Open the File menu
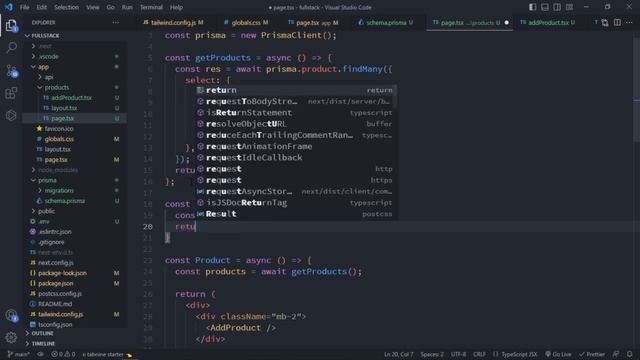 tap(24, 7)
